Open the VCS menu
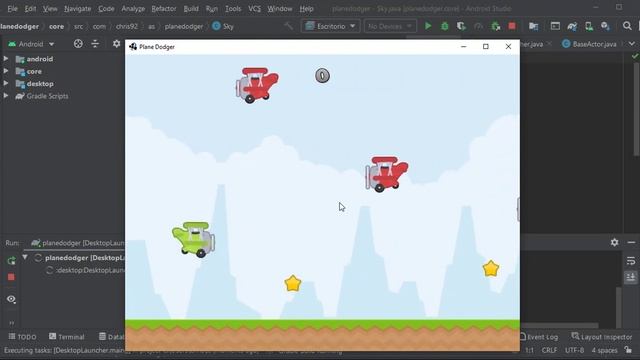This screenshot has height=360, width=640. point(254,9)
